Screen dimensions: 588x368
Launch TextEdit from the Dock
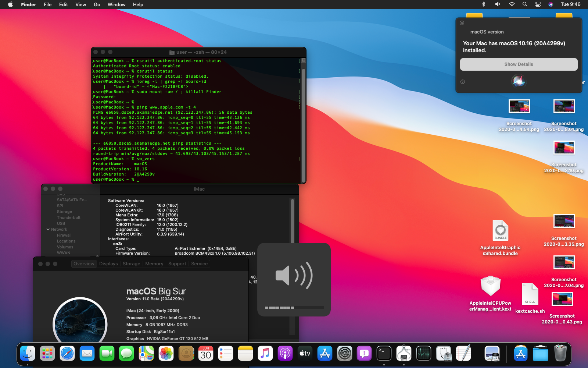pyautogui.click(x=463, y=354)
